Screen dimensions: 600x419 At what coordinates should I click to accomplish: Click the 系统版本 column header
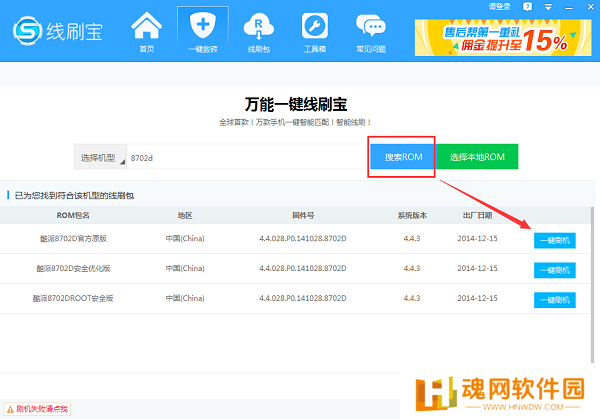412,215
